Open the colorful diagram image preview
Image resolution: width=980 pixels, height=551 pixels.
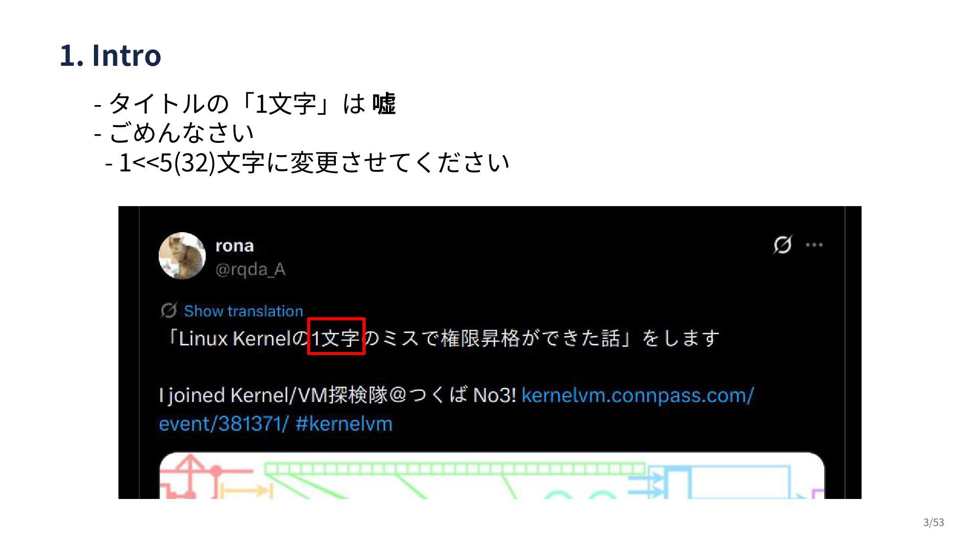tap(492, 475)
